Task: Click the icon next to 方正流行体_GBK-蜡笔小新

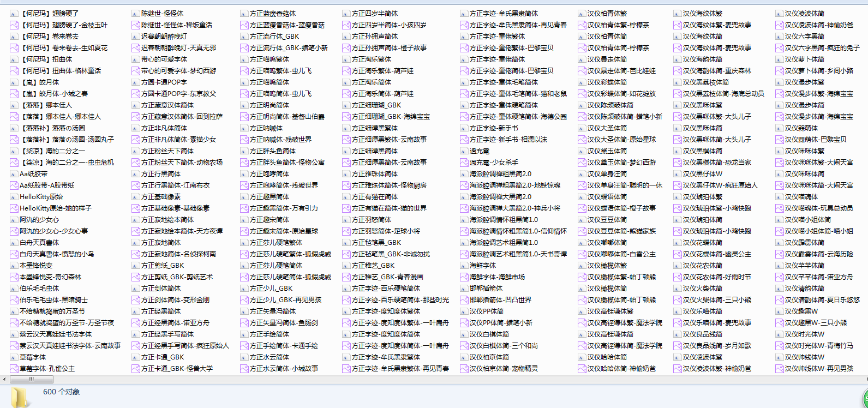Action: [244, 48]
